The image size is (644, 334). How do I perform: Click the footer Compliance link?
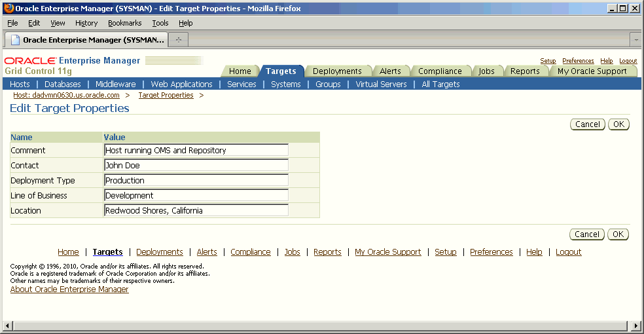coord(251,252)
